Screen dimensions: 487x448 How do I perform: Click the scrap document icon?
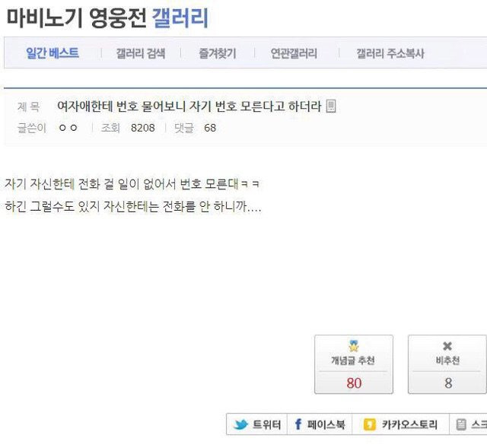[461, 425]
